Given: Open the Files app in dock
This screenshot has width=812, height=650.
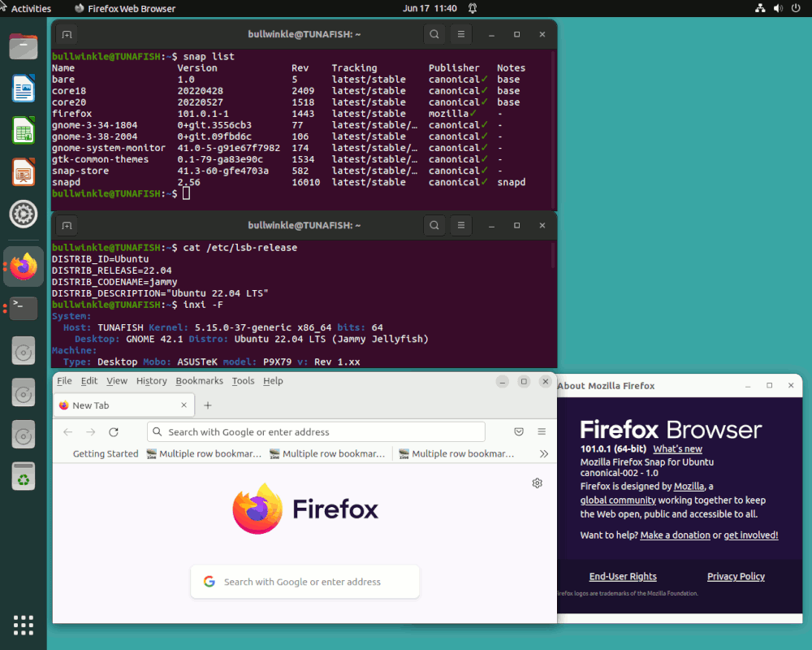Looking at the screenshot, I should pyautogui.click(x=24, y=46).
